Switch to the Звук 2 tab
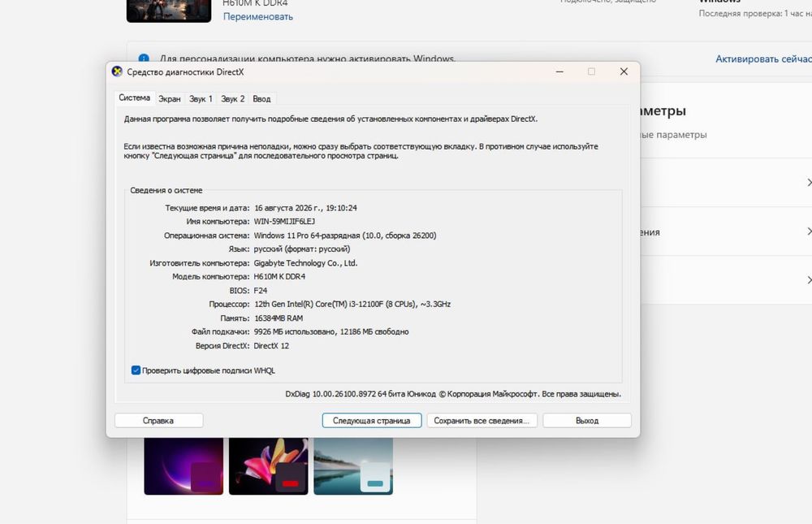 [x=232, y=99]
